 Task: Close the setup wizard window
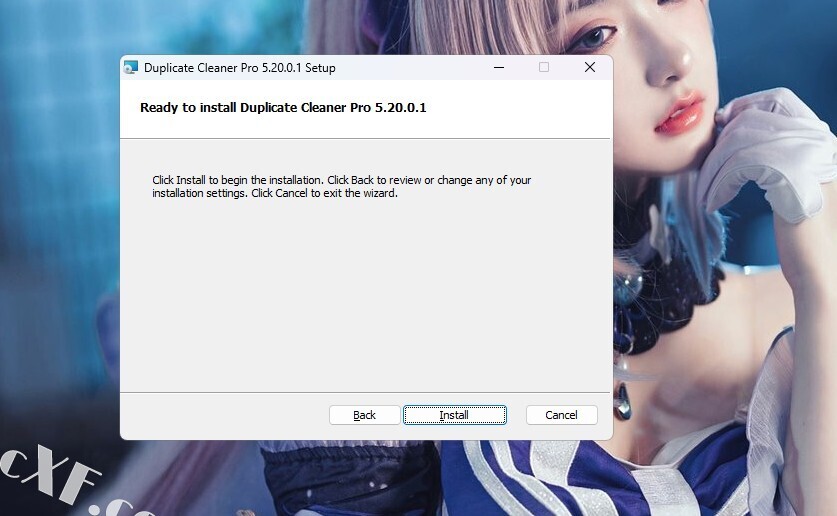click(x=590, y=67)
